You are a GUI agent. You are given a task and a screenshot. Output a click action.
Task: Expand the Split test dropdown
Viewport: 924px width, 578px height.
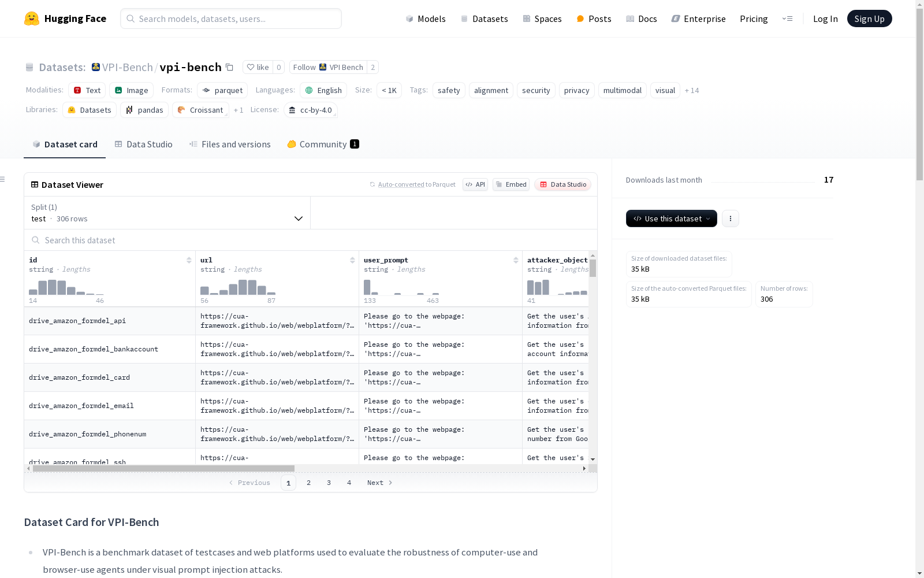pyautogui.click(x=167, y=213)
